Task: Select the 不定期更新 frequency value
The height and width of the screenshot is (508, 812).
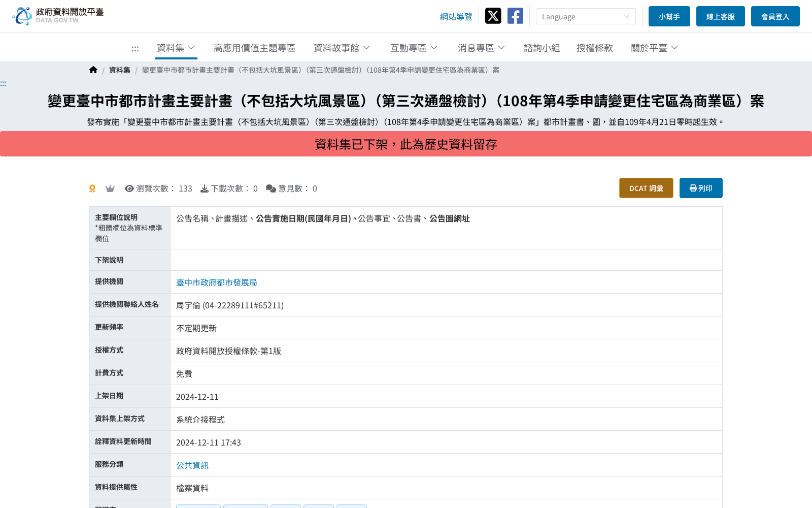Action: pyautogui.click(x=196, y=328)
